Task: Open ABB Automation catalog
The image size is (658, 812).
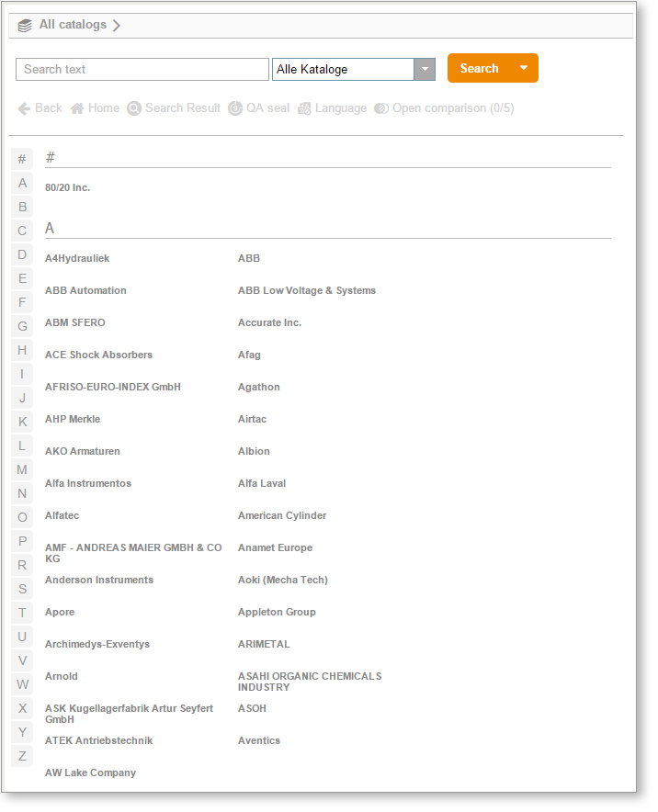Action: point(85,290)
